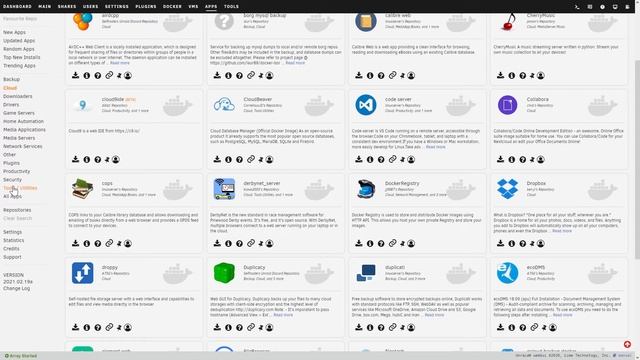Install the cloud9ide app via download icon
The image size is (640, 360).
(76, 159)
